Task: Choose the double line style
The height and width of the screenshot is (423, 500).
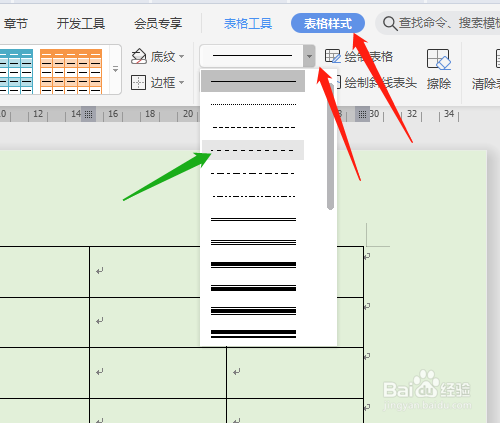Action: click(x=253, y=219)
